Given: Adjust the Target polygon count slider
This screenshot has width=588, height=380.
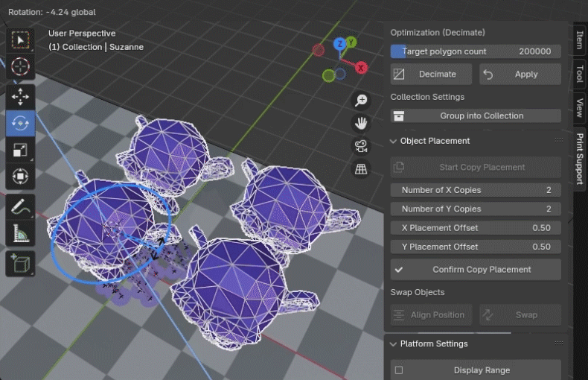Looking at the screenshot, I should pyautogui.click(x=476, y=51).
